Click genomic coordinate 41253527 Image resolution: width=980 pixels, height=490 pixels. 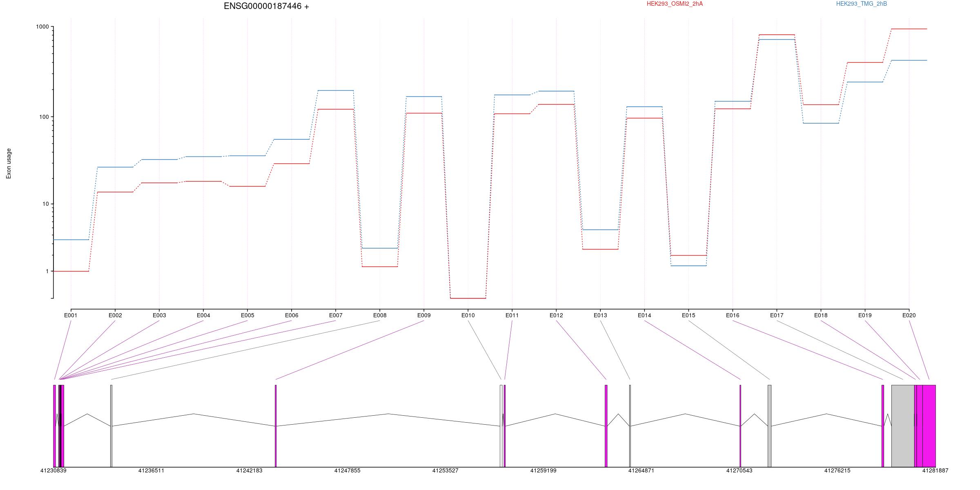[445, 471]
